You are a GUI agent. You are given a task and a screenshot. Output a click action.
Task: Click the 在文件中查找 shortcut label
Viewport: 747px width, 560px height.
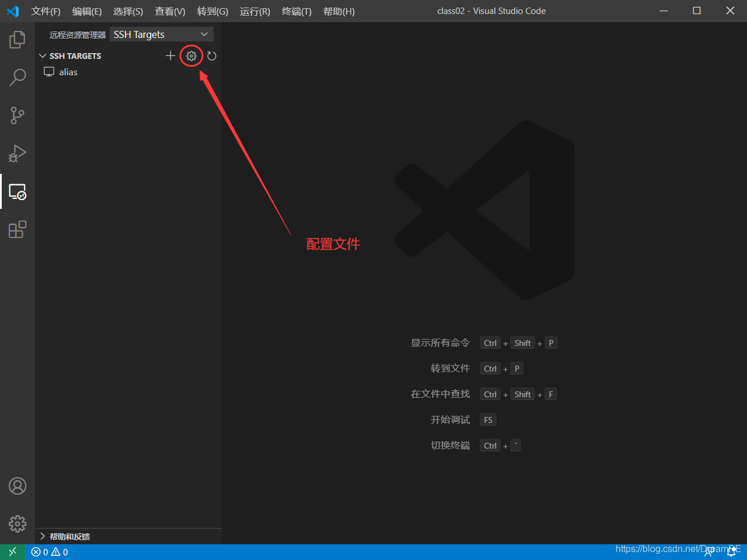coord(440,394)
